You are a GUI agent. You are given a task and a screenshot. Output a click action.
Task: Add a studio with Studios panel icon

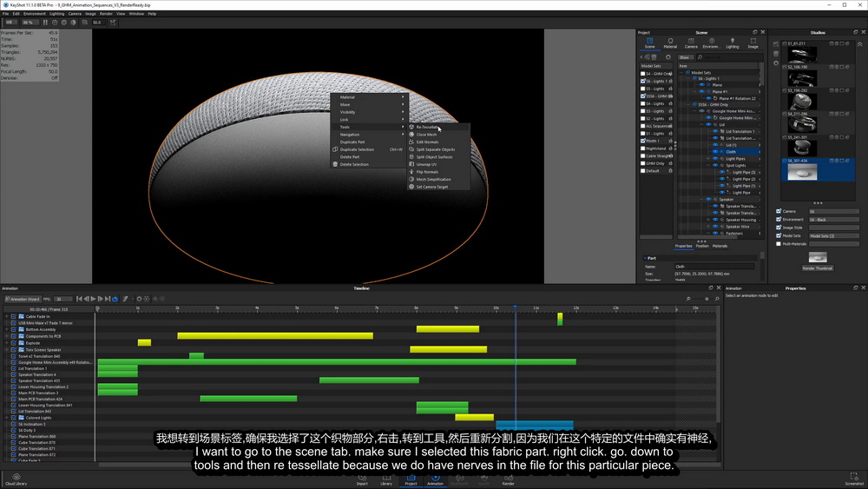pyautogui.click(x=775, y=44)
